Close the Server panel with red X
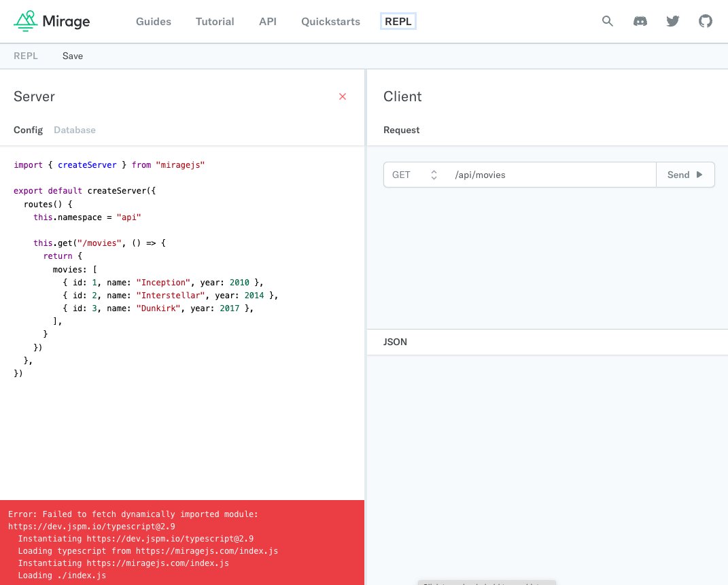This screenshot has width=728, height=585. tap(343, 96)
